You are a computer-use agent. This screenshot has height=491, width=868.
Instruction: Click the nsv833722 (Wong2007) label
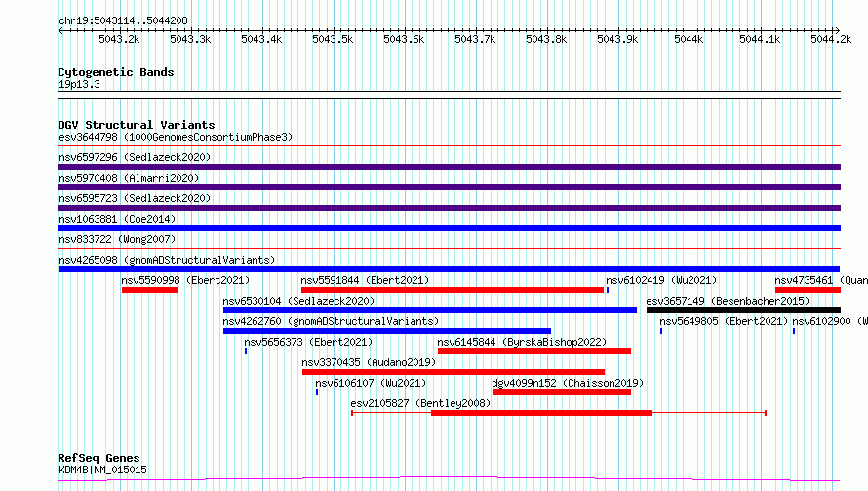[117, 239]
